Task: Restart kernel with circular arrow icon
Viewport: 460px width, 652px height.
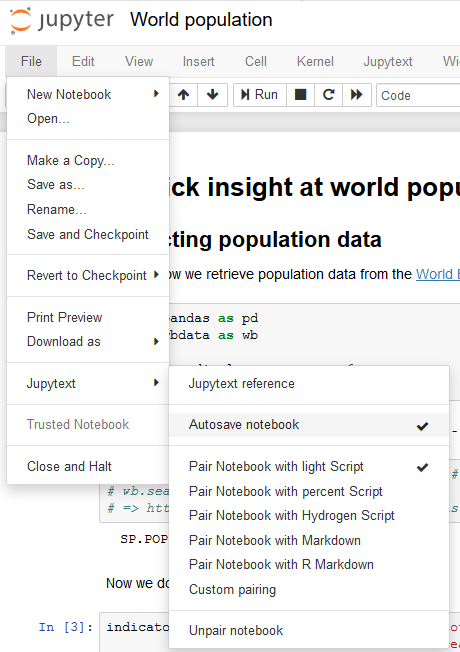Action: (329, 95)
